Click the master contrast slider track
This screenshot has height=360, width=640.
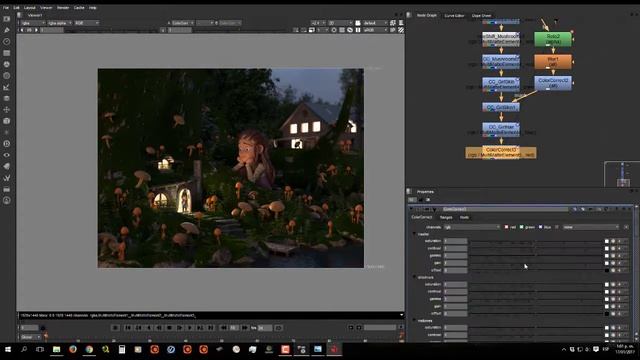536,249
